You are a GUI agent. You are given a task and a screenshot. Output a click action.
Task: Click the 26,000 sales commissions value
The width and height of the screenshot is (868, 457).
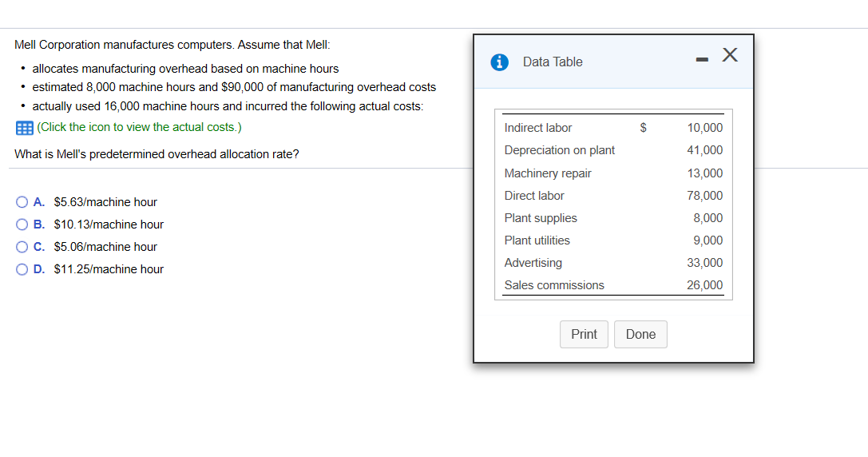[704, 285]
